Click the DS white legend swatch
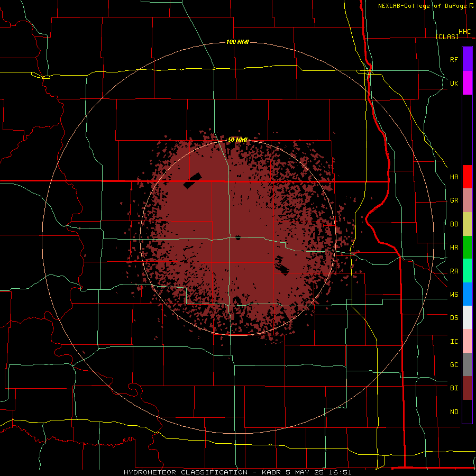Image resolution: width=476 pixels, height=476 pixels. coord(467,317)
